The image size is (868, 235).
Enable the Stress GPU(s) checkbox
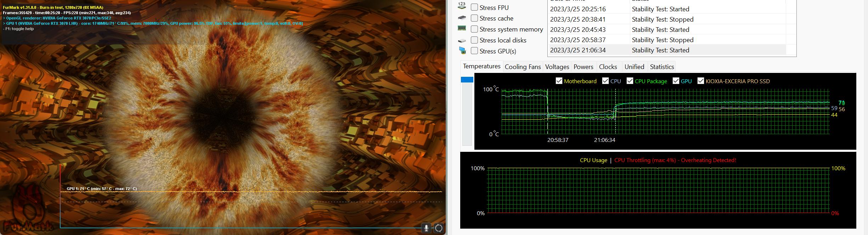(474, 51)
